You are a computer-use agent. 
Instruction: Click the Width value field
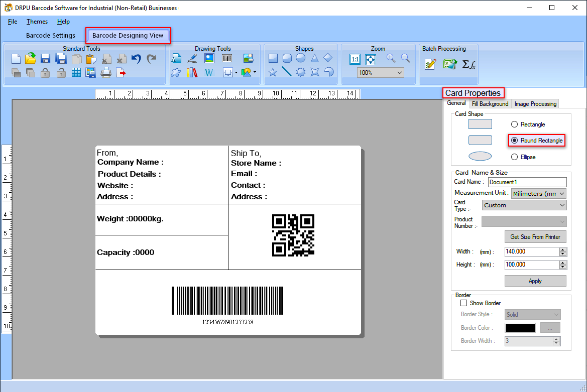pos(532,252)
